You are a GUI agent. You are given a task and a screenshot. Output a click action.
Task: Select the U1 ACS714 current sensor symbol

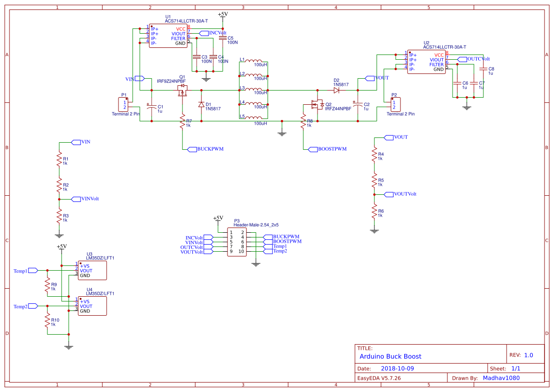168,36
